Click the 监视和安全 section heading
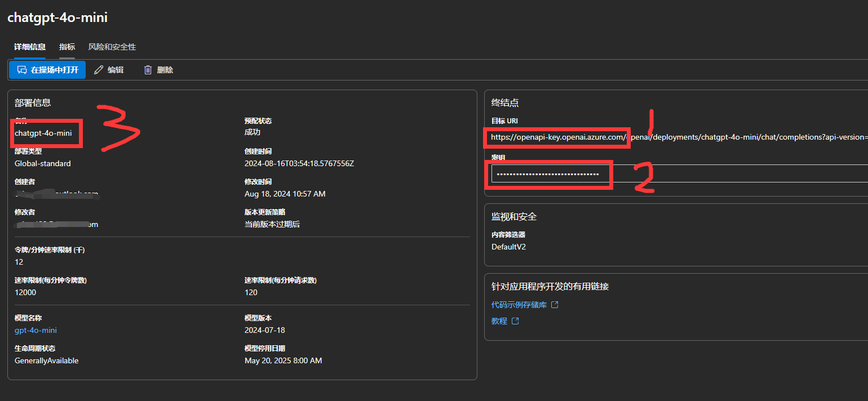Screen dimensions: 868x401 coord(514,217)
